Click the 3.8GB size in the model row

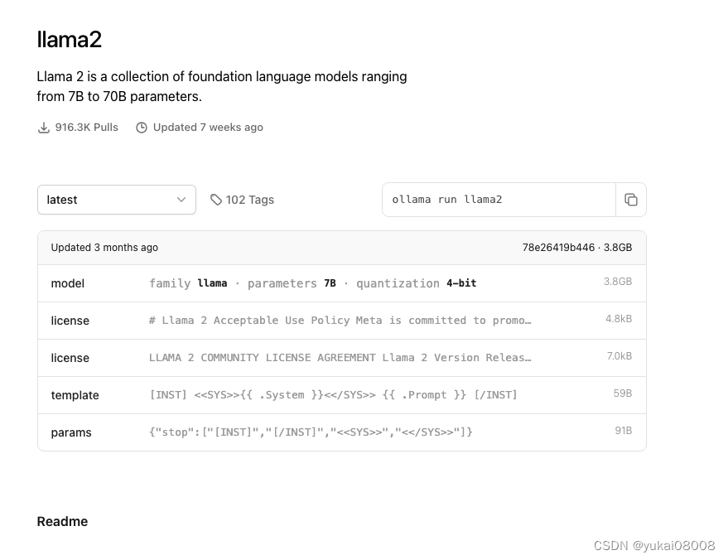(618, 282)
